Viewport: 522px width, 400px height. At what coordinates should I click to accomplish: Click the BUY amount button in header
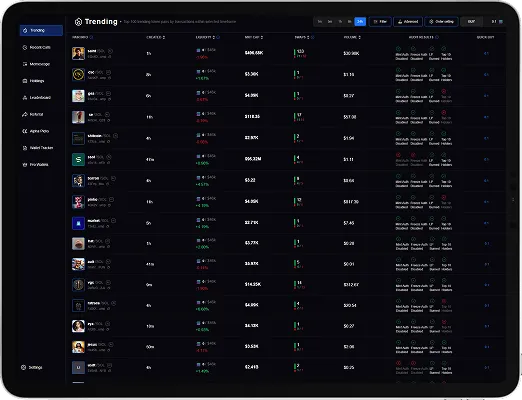point(471,22)
